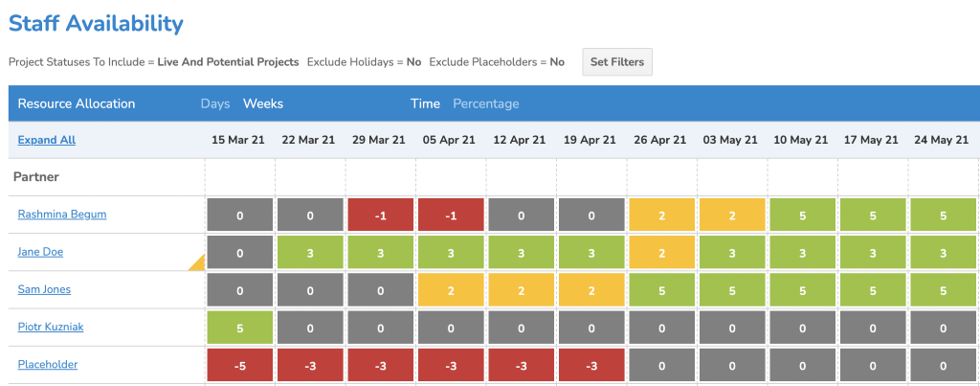Click the 15 Mar 21 column header
The height and width of the screenshot is (386, 980).
[239, 140]
